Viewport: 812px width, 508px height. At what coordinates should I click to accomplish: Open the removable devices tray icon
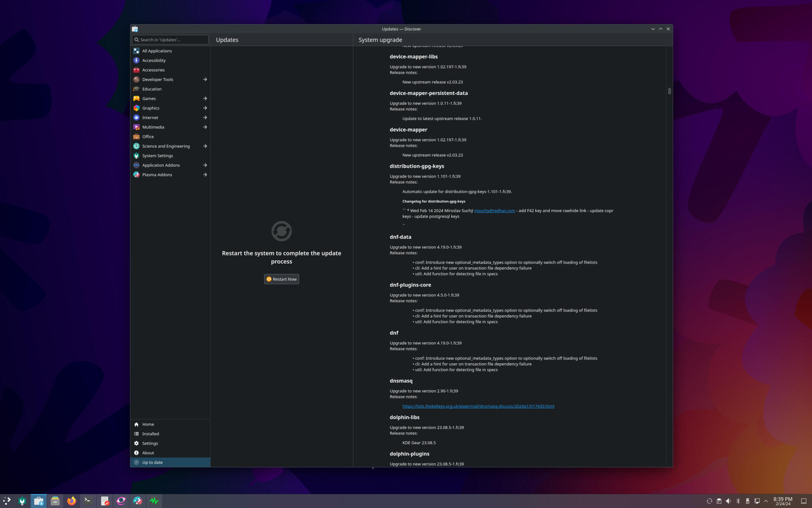click(x=747, y=501)
